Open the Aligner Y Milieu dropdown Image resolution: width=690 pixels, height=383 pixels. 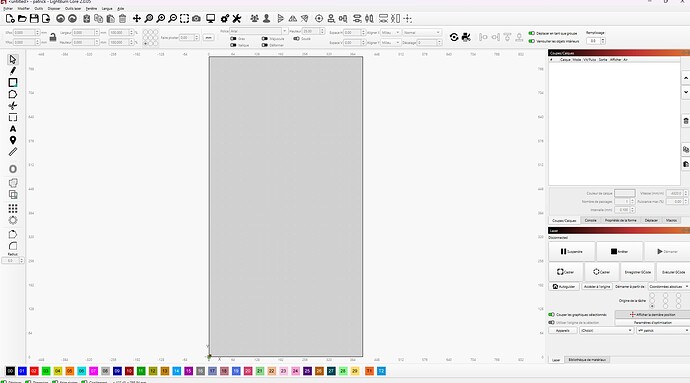coord(391,43)
